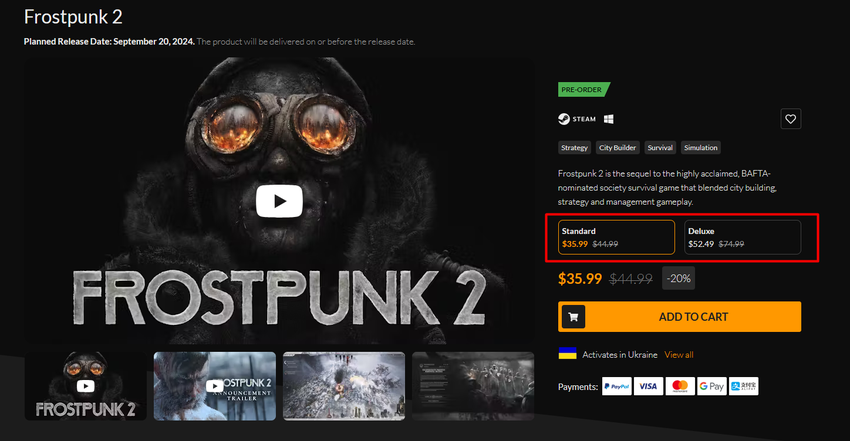Open the Simulation genre tag
Image resolution: width=850 pixels, height=441 pixels.
(701, 148)
